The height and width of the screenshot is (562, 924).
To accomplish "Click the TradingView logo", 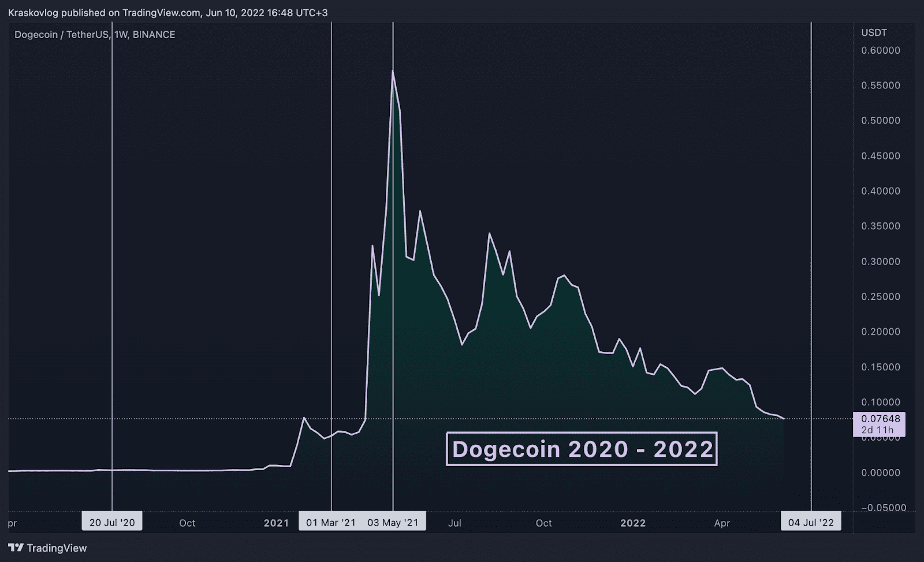I will click(47, 548).
